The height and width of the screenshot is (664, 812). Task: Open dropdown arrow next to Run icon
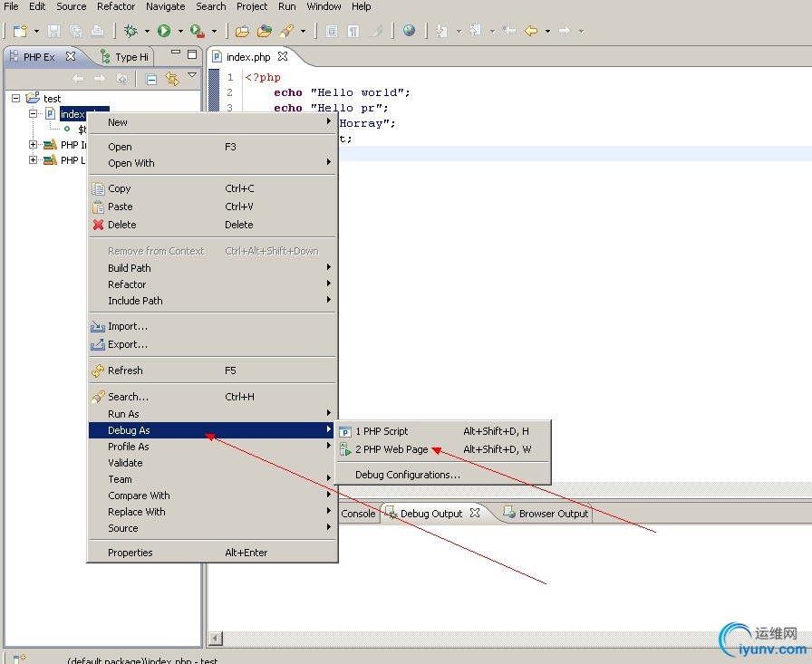coord(180,32)
